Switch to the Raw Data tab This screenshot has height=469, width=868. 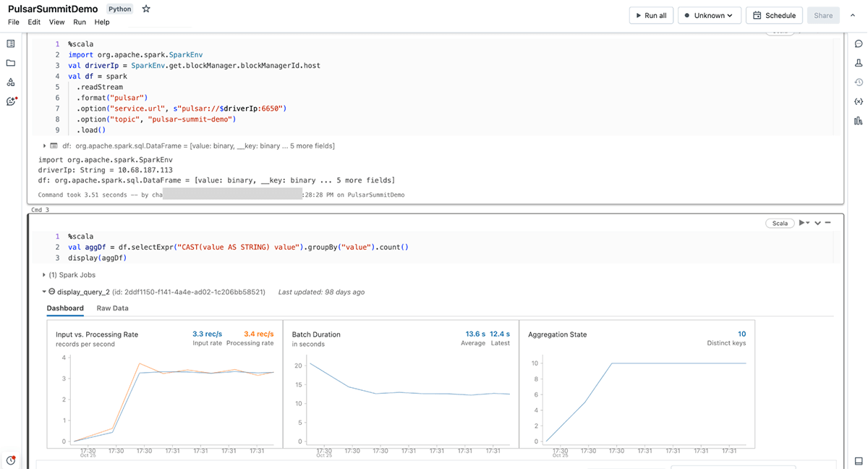112,308
